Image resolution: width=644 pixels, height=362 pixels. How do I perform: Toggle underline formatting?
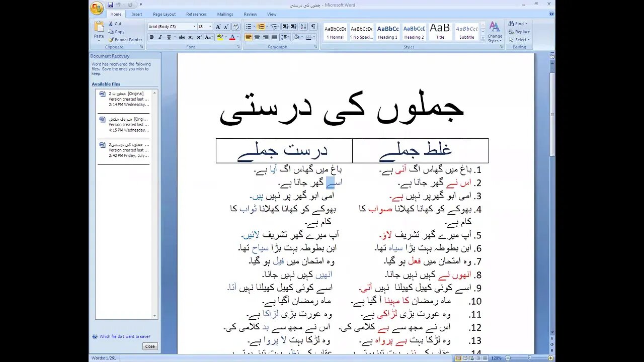(x=169, y=37)
